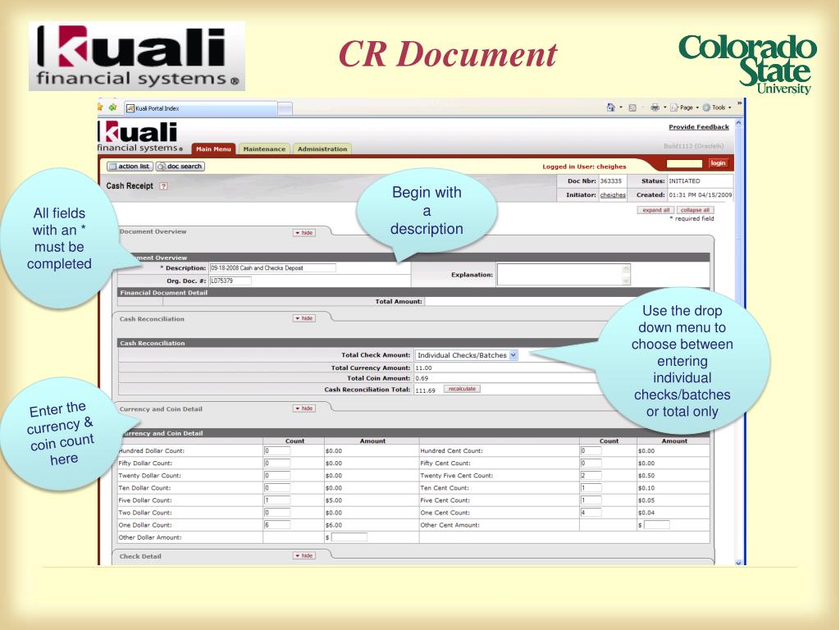The height and width of the screenshot is (630, 840).
Task: Focus the user field beside login
Action: (x=684, y=163)
